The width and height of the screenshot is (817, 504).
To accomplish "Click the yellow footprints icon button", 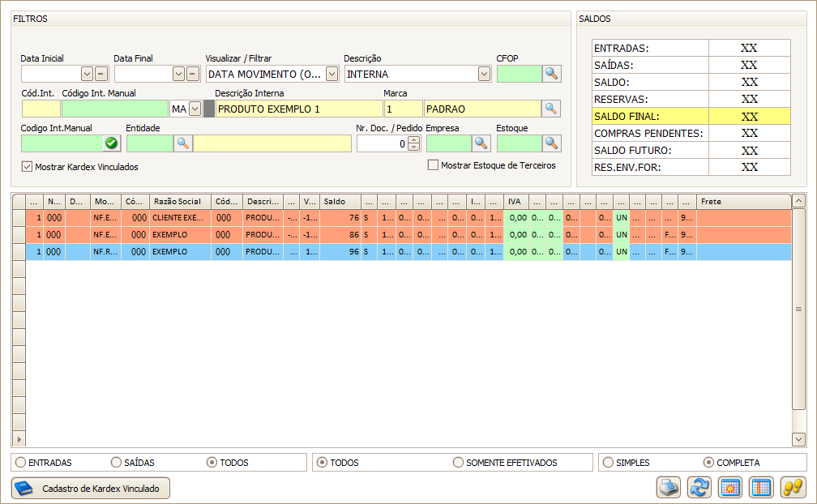I will (791, 488).
